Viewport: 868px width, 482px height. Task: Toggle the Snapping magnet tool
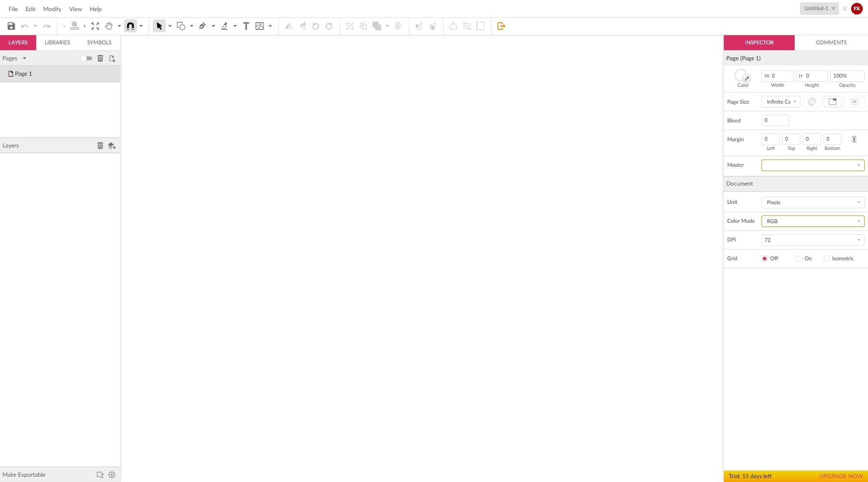131,26
